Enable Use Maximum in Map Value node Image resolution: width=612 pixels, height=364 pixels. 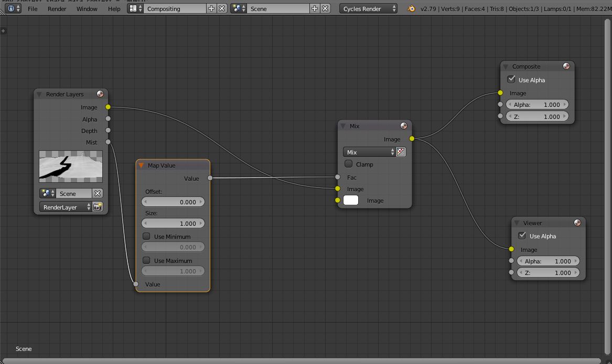[x=146, y=260]
